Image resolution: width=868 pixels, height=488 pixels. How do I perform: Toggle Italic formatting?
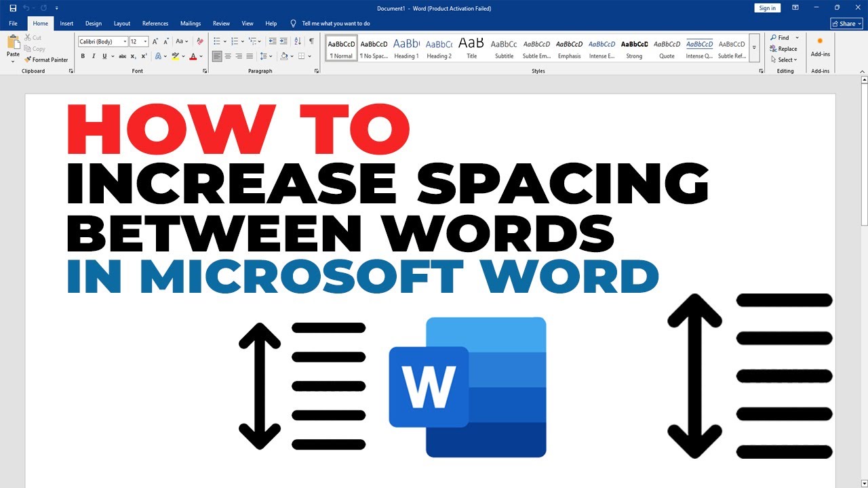pos(93,56)
